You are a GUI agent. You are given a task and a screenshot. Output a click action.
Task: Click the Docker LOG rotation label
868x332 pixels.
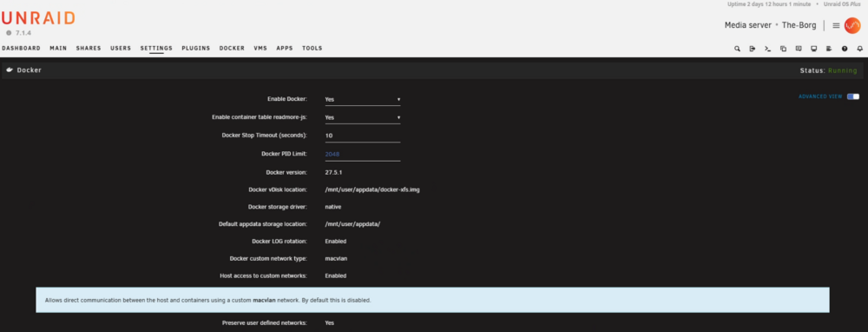click(279, 241)
